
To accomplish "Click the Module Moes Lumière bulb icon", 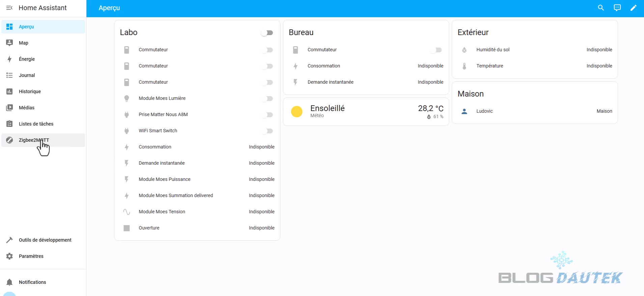I will 127,98.
